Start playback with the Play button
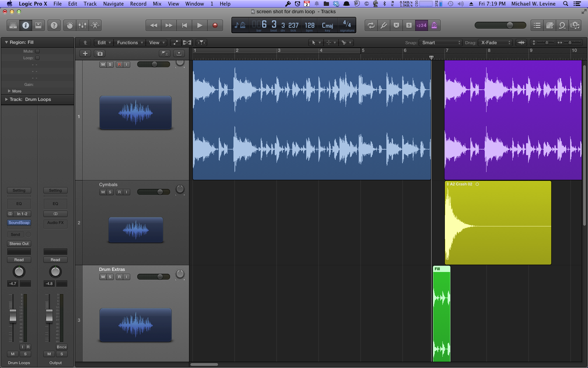 pos(199,25)
